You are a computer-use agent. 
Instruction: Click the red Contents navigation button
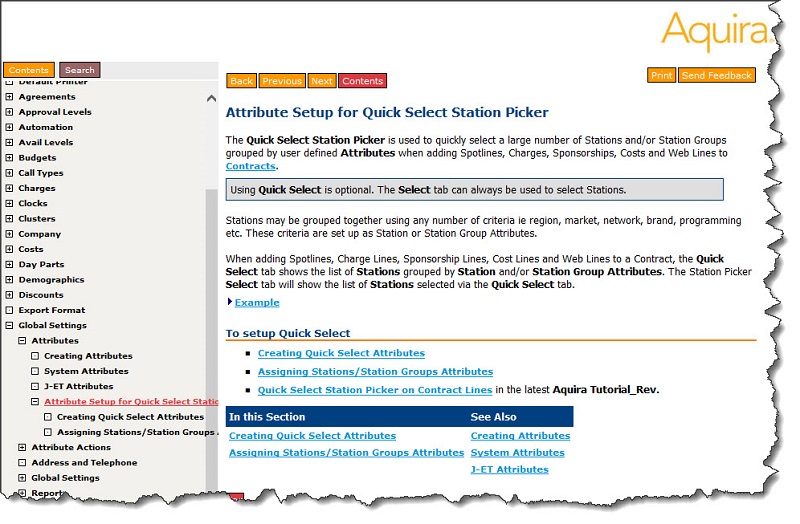pos(362,81)
